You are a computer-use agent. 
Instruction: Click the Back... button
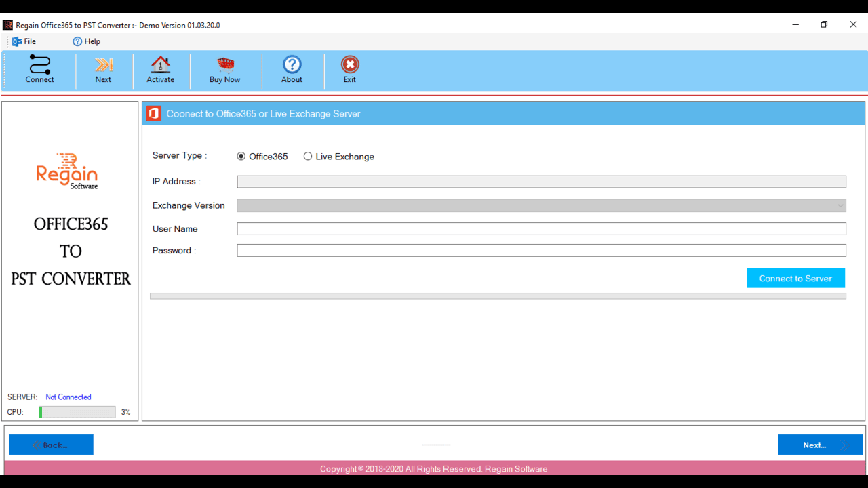(x=51, y=445)
